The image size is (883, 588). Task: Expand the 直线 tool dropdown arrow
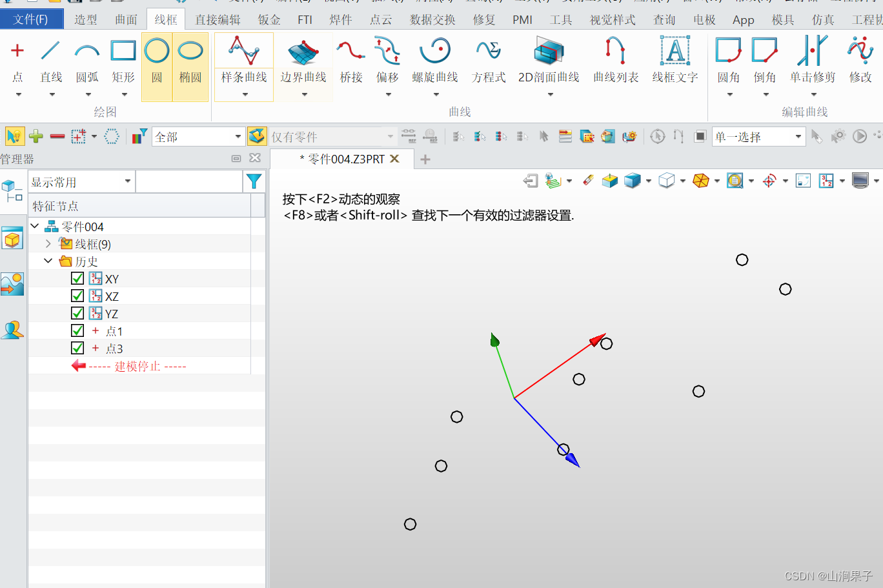(52, 95)
